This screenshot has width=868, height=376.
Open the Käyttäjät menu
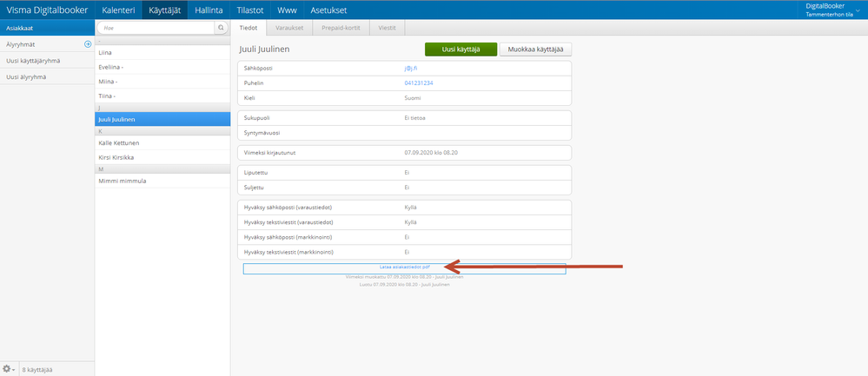click(165, 10)
